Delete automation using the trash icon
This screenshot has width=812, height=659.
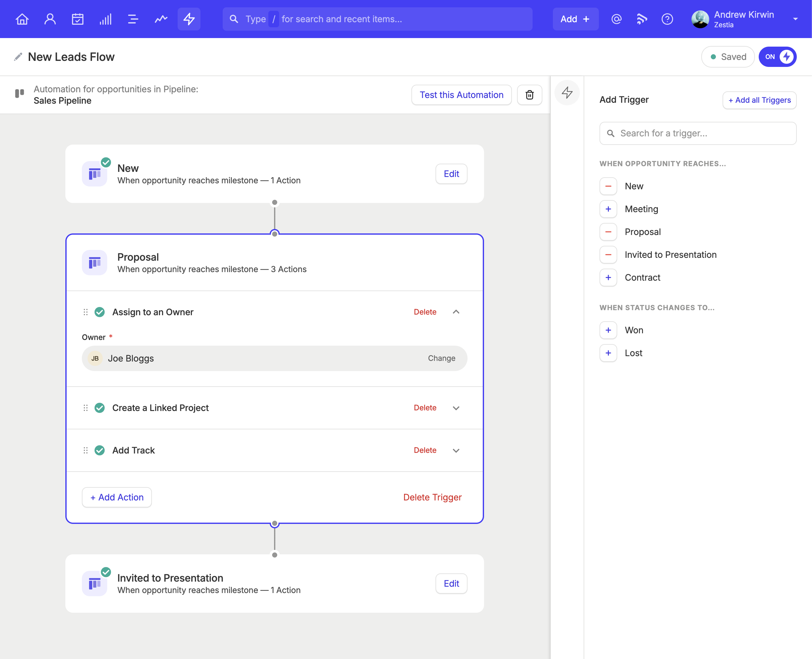[530, 95]
